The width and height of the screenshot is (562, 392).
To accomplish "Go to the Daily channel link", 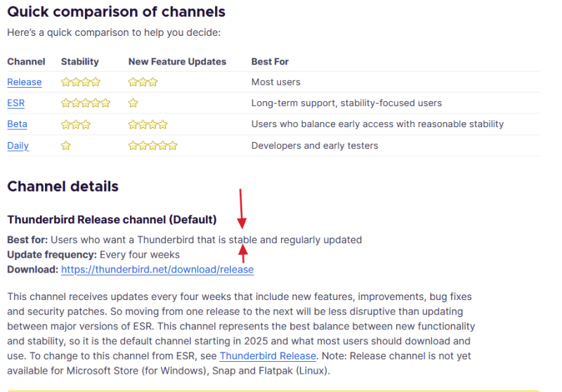I will point(18,146).
